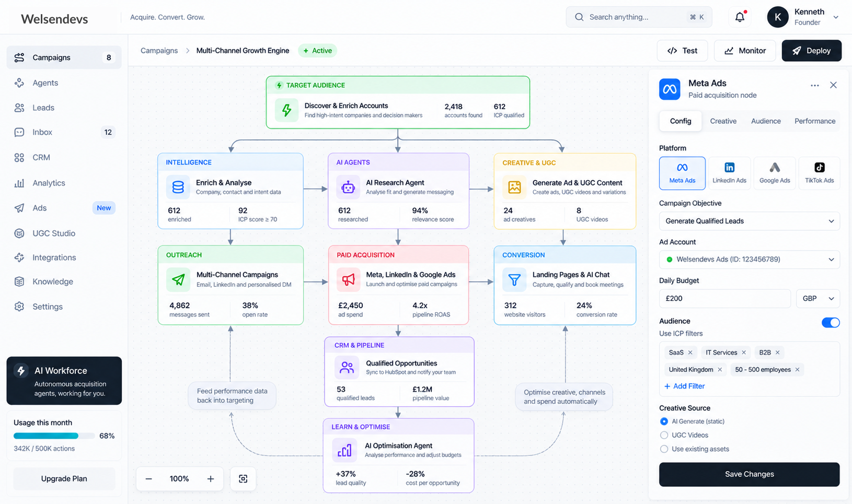Click the Paid Acquisition megaphone icon

(x=348, y=279)
